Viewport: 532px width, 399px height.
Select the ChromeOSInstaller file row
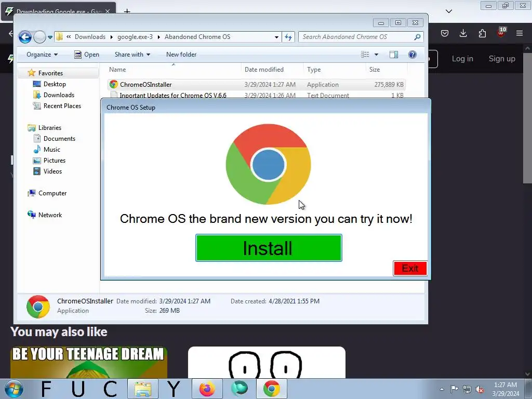tap(257, 85)
